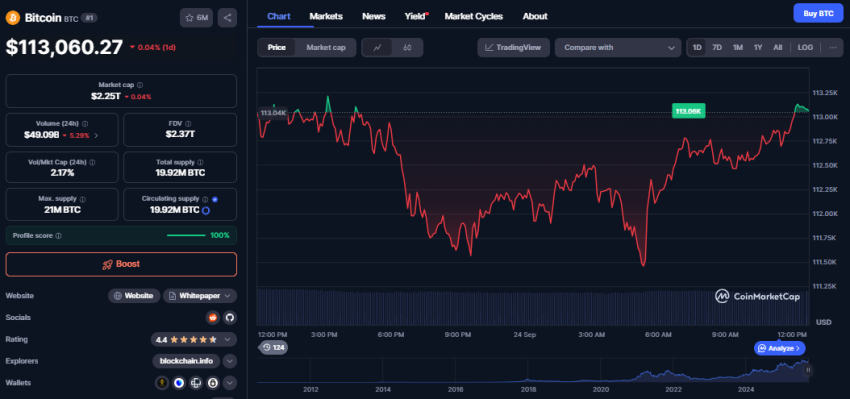Open the About tab

[x=535, y=16]
